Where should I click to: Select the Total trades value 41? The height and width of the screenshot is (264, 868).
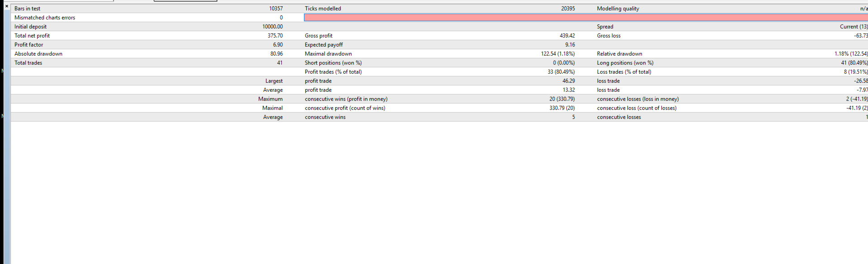(280, 63)
